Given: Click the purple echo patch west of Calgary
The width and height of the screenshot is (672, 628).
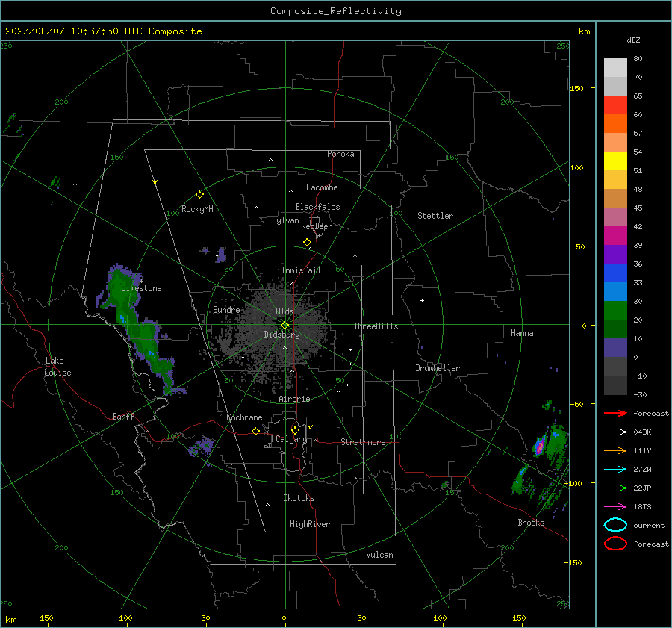Looking at the screenshot, I should (x=201, y=447).
